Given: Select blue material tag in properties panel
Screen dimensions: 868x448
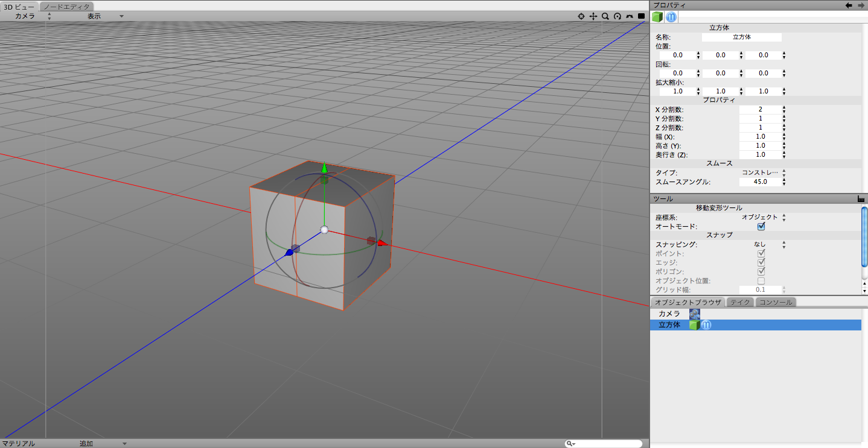Looking at the screenshot, I should coord(671,17).
